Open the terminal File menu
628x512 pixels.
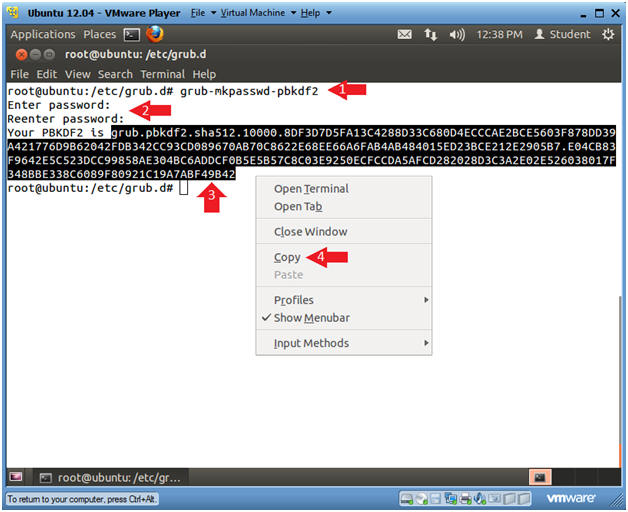pyautogui.click(x=19, y=74)
